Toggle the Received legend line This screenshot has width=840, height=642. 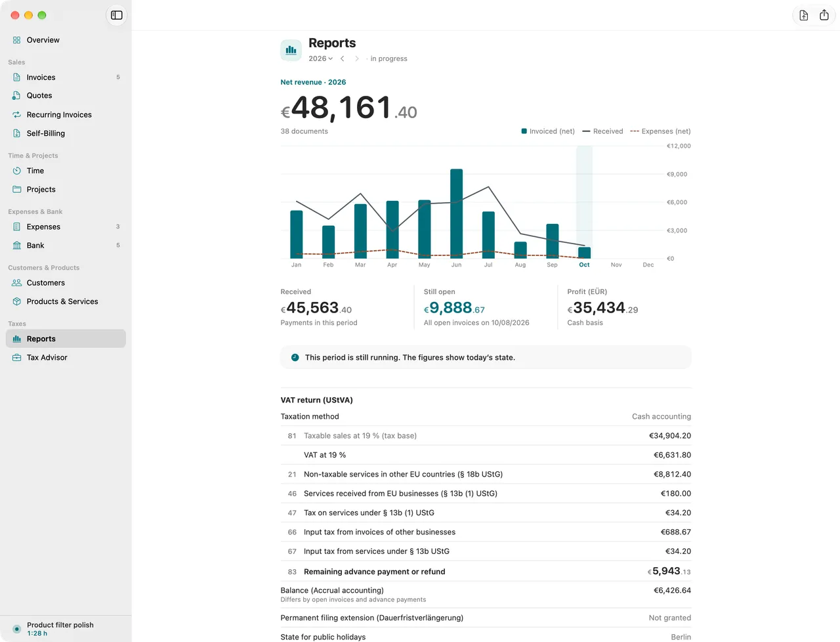(x=586, y=131)
